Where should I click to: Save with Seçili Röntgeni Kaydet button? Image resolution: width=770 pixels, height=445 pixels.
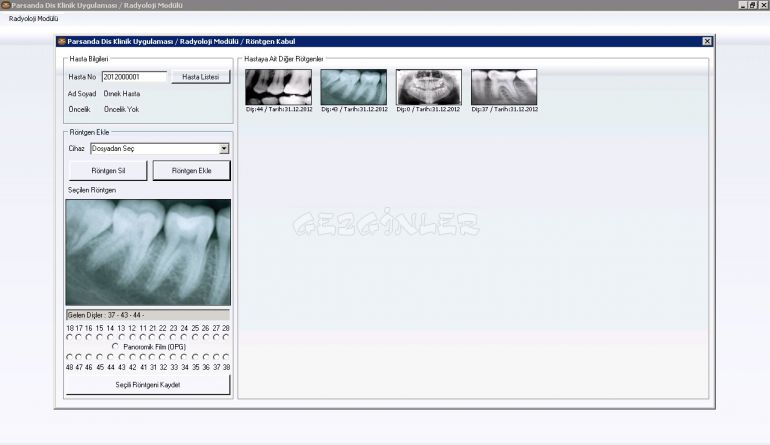[148, 385]
